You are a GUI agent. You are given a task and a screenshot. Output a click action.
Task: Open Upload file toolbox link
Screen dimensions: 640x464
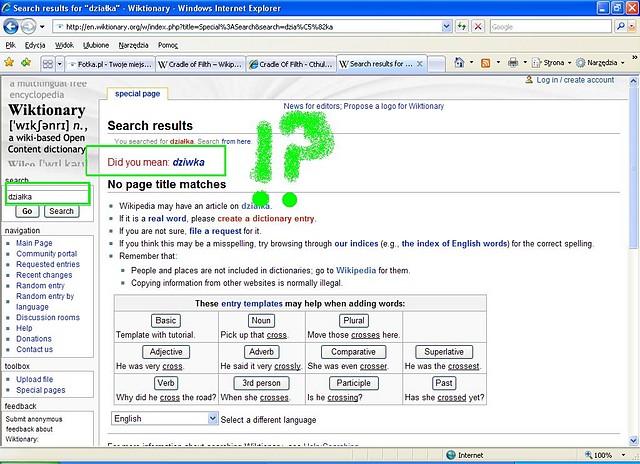click(x=35, y=379)
